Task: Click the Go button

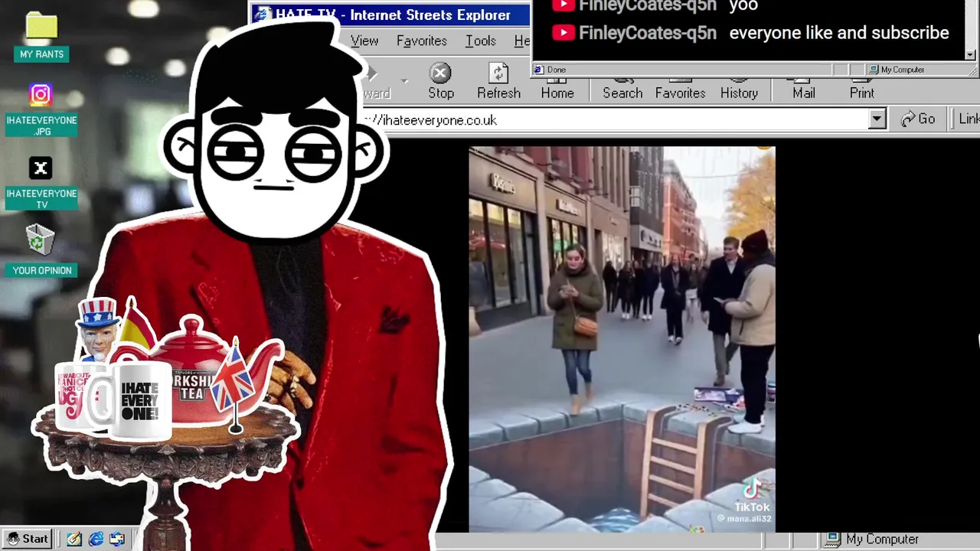Action: pyautogui.click(x=919, y=119)
